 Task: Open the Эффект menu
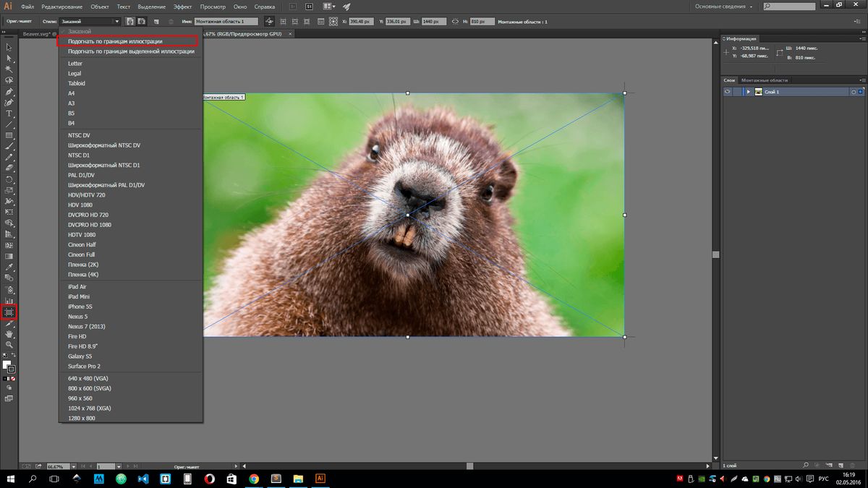click(182, 7)
